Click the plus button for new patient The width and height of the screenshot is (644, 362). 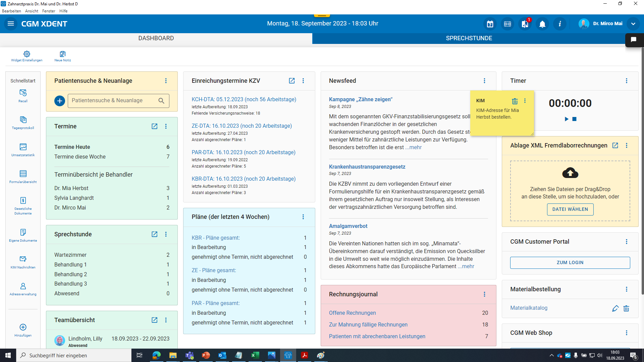(x=60, y=101)
